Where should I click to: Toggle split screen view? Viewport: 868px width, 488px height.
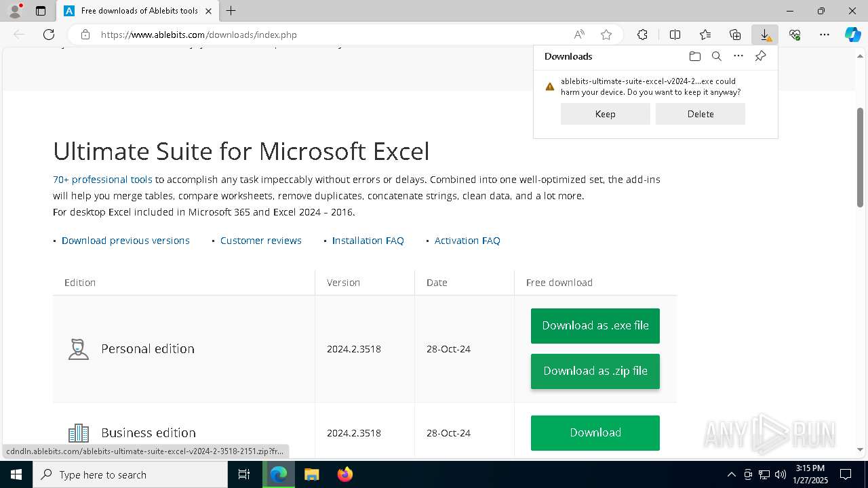[675, 35]
